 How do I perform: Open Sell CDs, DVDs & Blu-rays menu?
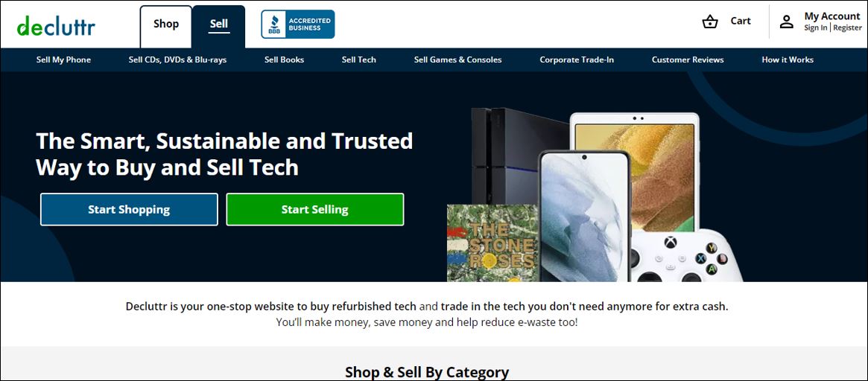point(177,60)
